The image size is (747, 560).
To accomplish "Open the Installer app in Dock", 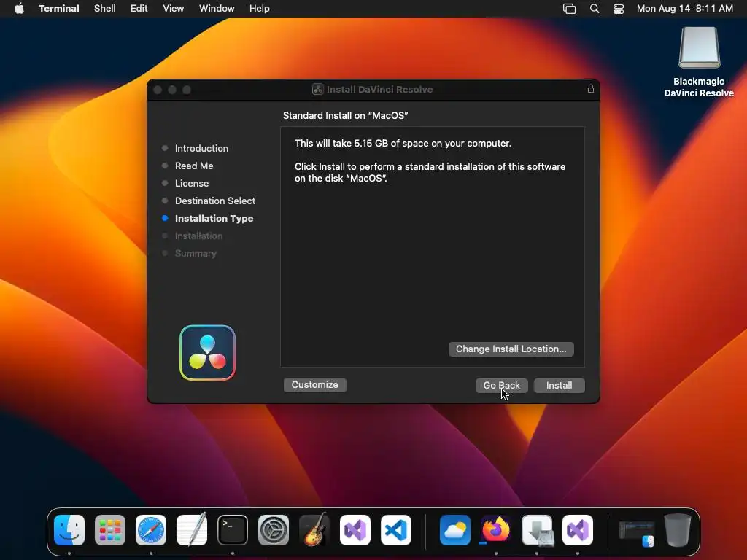I will (537, 530).
